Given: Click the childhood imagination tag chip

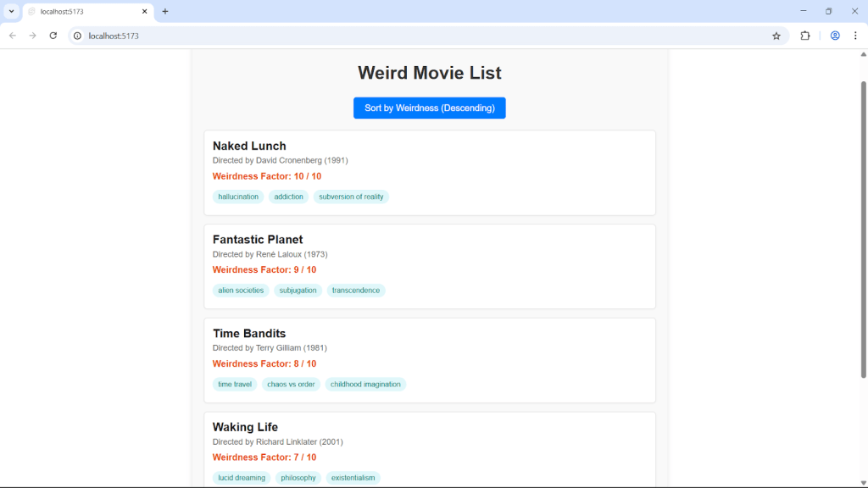Looking at the screenshot, I should click(365, 384).
